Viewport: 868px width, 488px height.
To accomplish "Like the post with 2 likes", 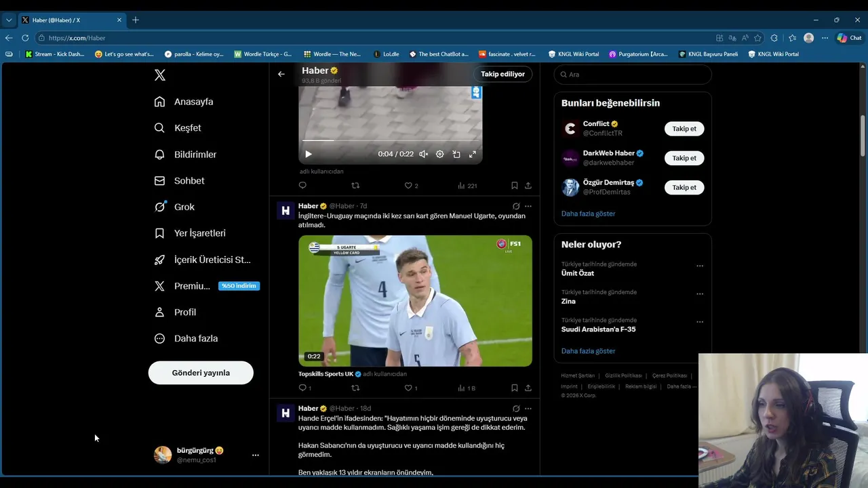I will point(412,185).
